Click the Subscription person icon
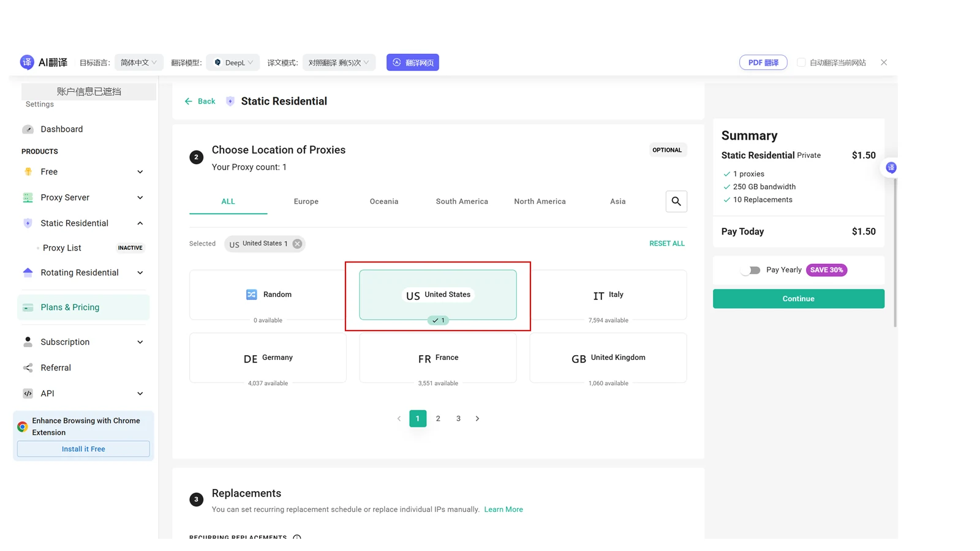Image resolution: width=980 pixels, height=551 pixels. [28, 342]
